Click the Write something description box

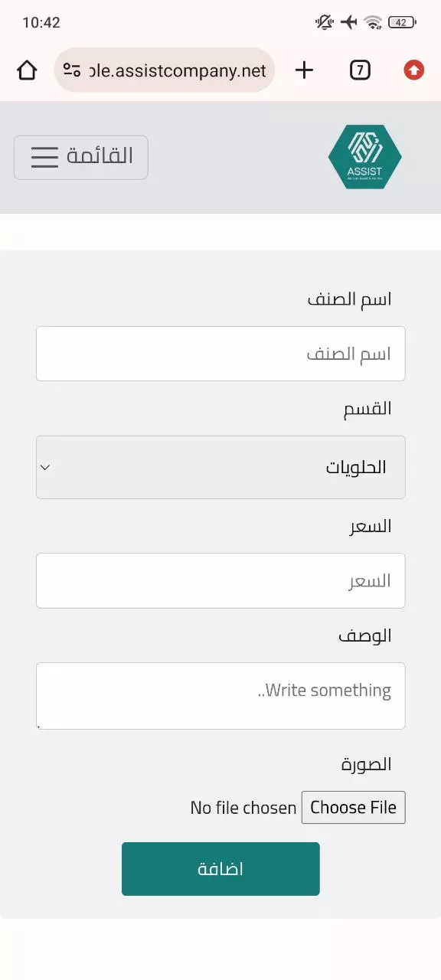pos(220,695)
